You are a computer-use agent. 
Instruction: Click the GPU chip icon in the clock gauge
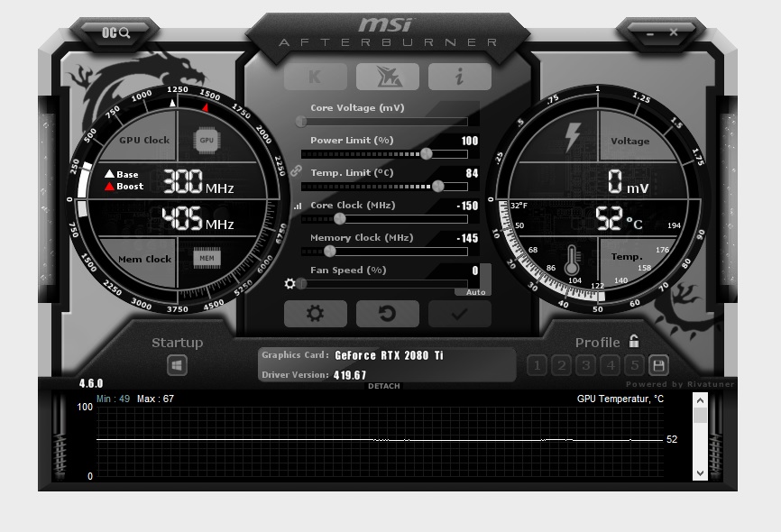[x=207, y=141]
